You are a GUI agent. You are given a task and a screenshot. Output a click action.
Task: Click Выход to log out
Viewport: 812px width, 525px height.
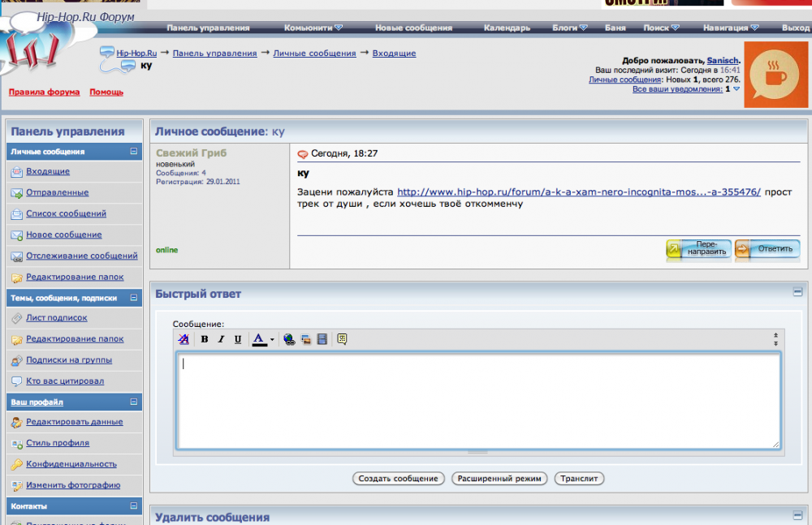pos(796,28)
